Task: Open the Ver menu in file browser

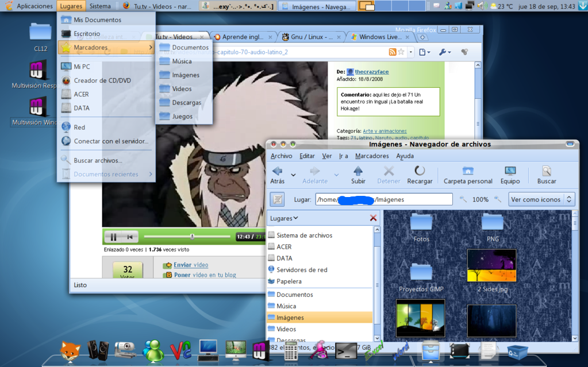Action: (x=326, y=156)
